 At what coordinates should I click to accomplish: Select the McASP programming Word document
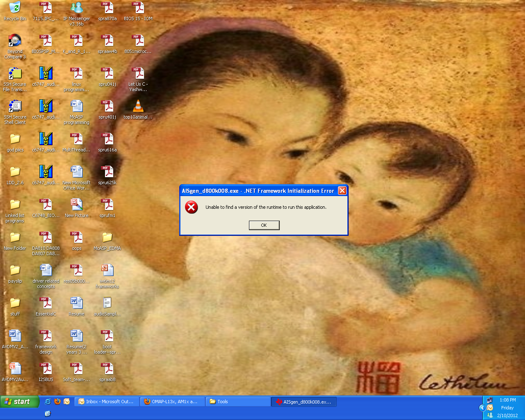coord(76,112)
